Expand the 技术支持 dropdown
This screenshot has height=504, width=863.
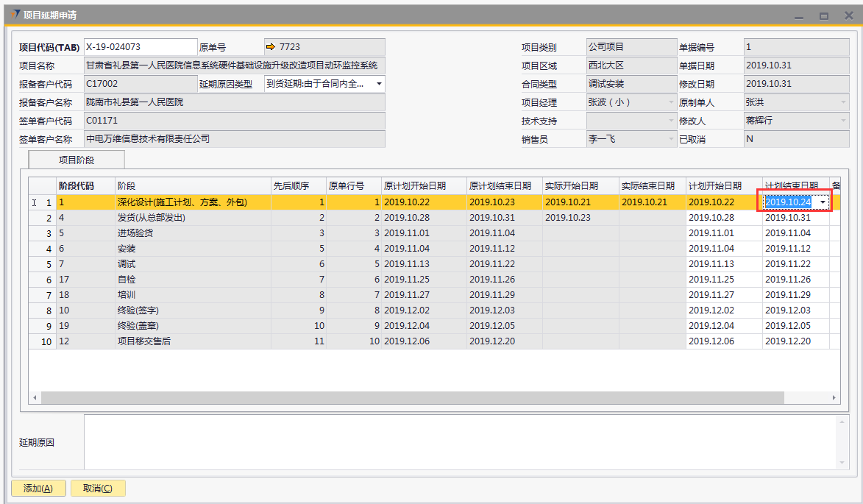point(670,121)
